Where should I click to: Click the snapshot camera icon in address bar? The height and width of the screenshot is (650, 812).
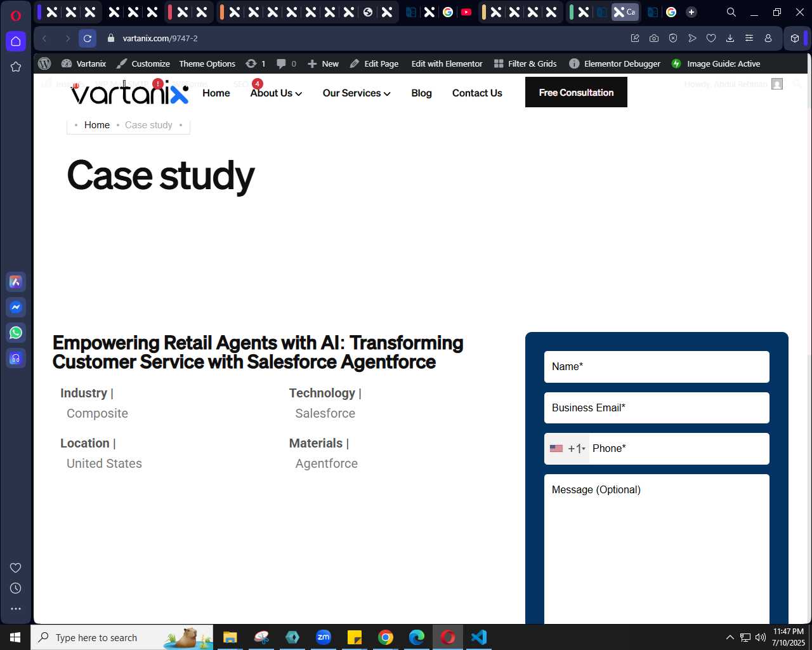654,38
